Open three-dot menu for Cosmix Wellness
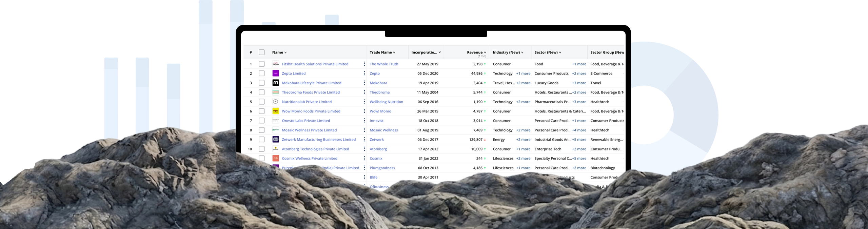Screen dimensions: 868x229 [x=364, y=158]
